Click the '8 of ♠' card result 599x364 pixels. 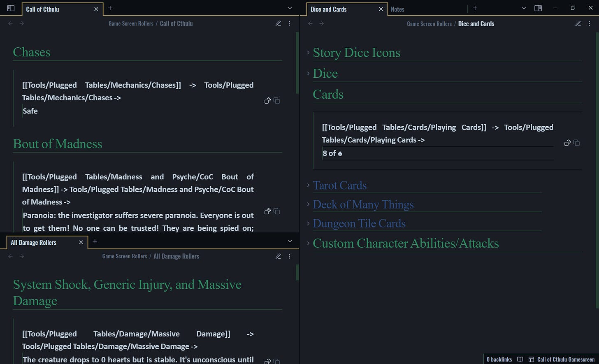tap(332, 153)
